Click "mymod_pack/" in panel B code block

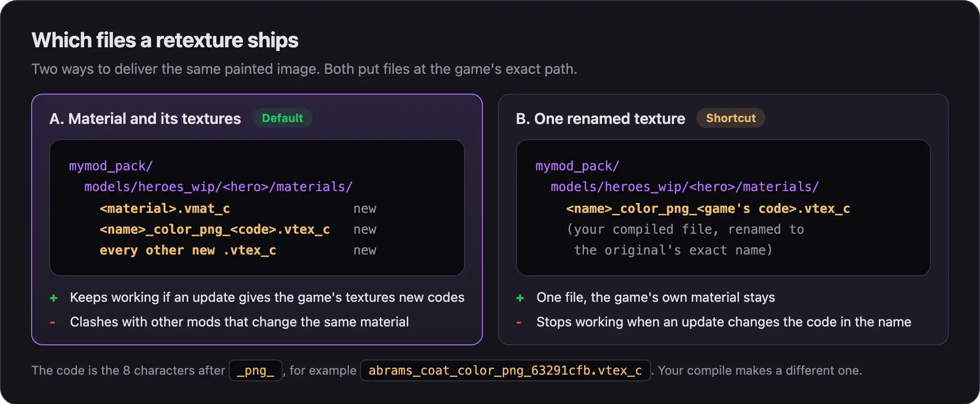[x=577, y=166]
